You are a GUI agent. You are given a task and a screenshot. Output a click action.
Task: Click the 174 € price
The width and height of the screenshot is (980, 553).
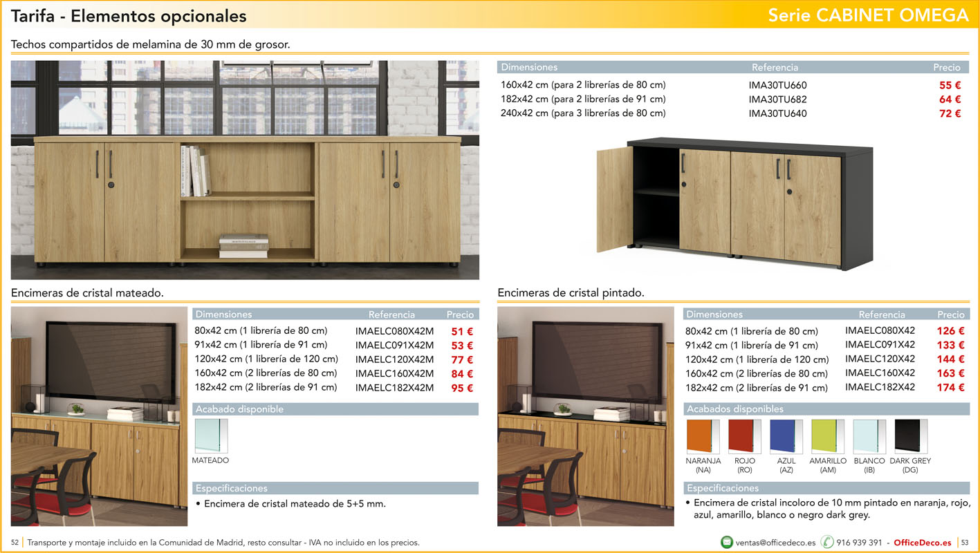click(951, 387)
